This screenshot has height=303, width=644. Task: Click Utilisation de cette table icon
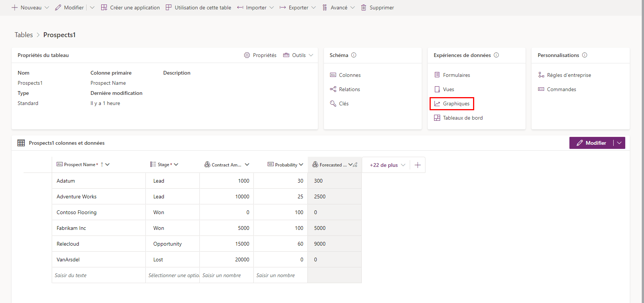pos(169,7)
